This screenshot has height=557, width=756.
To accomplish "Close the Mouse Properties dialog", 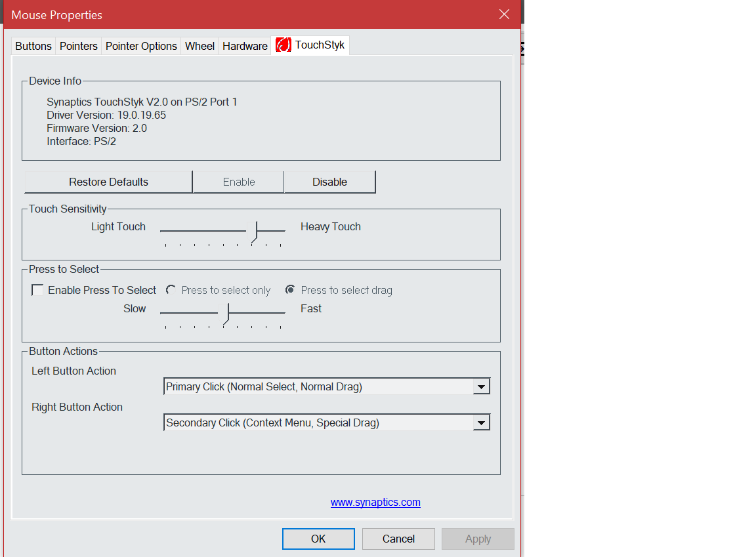I will 504,14.
